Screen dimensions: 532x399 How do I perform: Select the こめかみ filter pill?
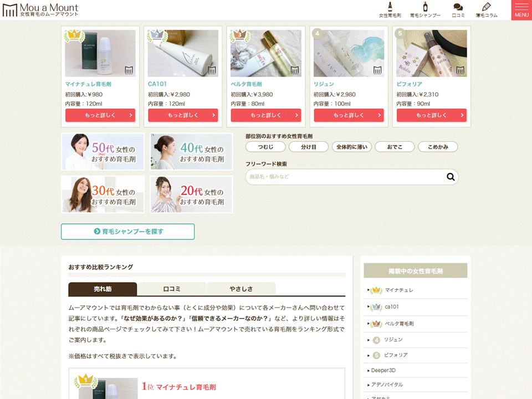tap(438, 147)
